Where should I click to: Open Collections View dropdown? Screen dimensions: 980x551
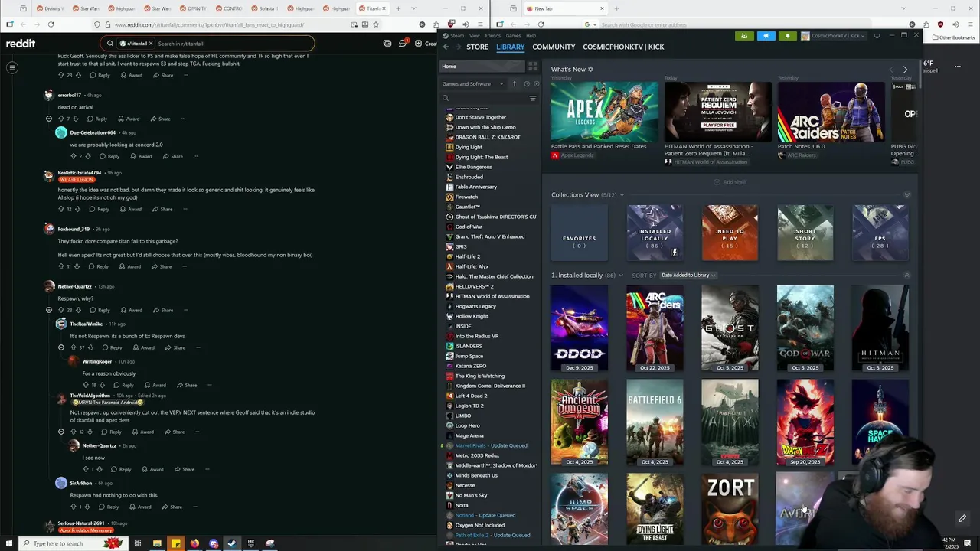tap(622, 195)
